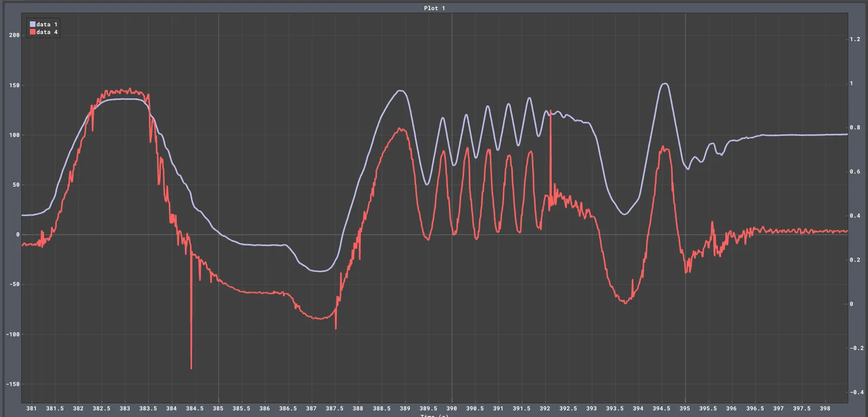The height and width of the screenshot is (417, 868).
Task: Toggle visibility via the 'data 4' legend label
Action: point(47,32)
